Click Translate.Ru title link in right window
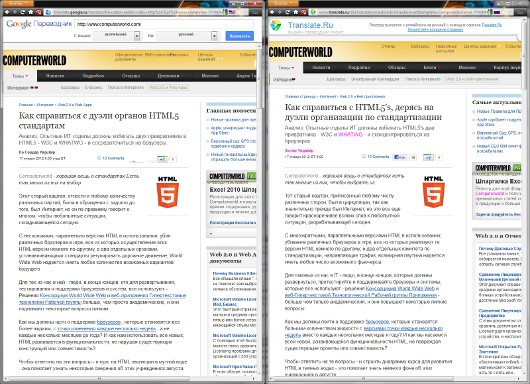Viewport: 530px width, 384px height. pos(310,25)
